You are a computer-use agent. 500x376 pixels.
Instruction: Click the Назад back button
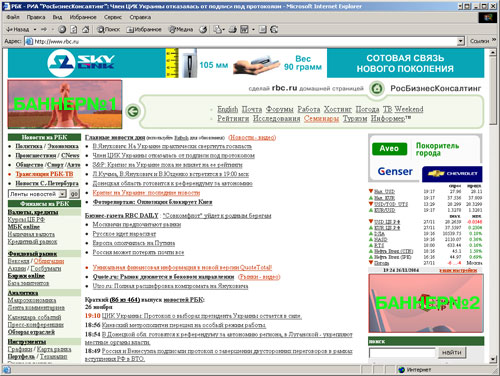[17, 30]
